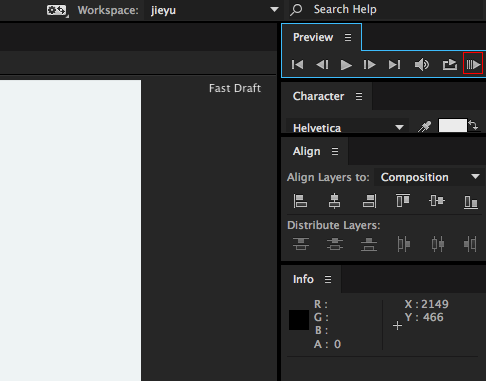Click the black color sample in Info
The height and width of the screenshot is (381, 486).
coord(299,320)
